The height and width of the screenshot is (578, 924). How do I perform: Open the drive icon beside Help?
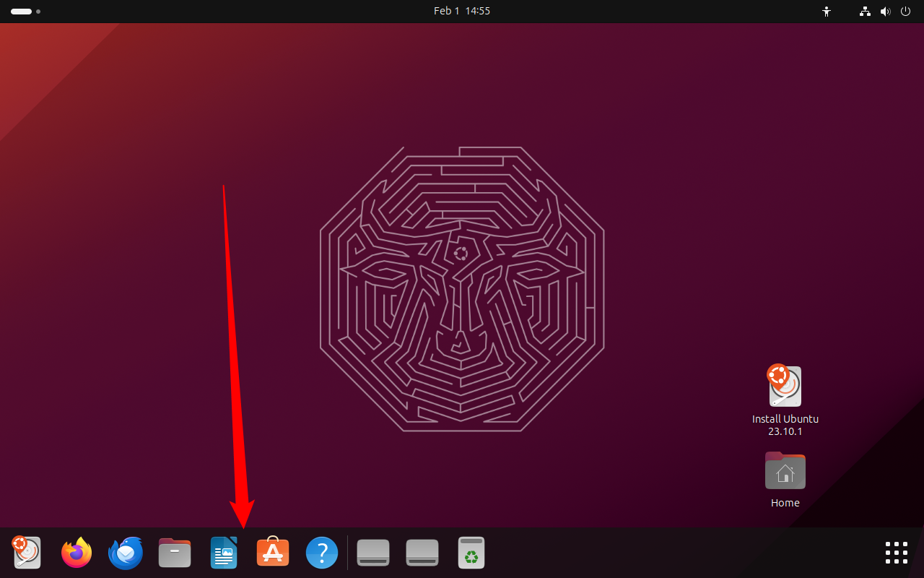click(x=373, y=553)
